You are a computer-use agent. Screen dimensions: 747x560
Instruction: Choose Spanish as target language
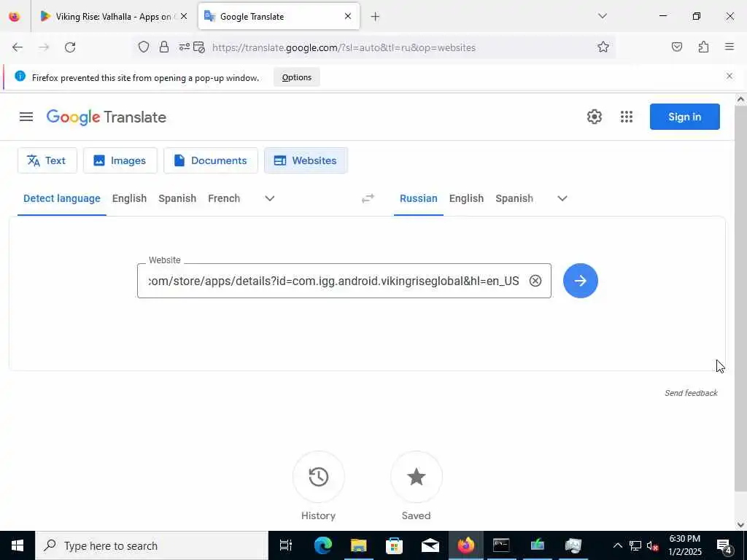click(x=514, y=198)
